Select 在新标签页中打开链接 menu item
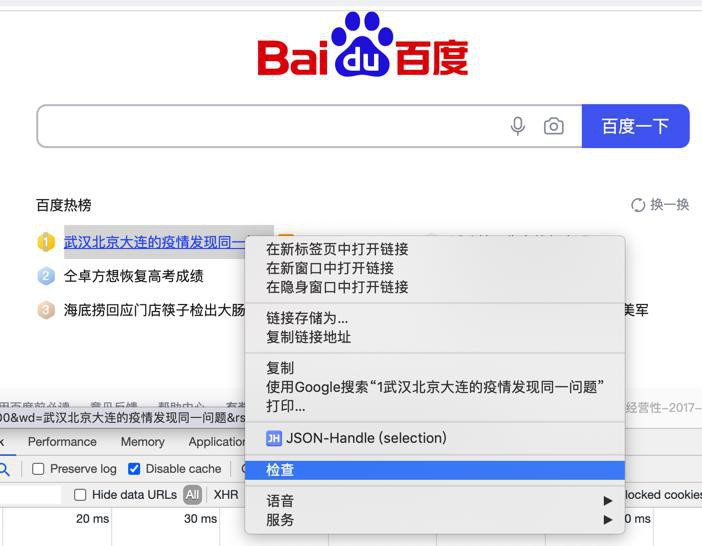The width and height of the screenshot is (702, 546). [x=435, y=249]
